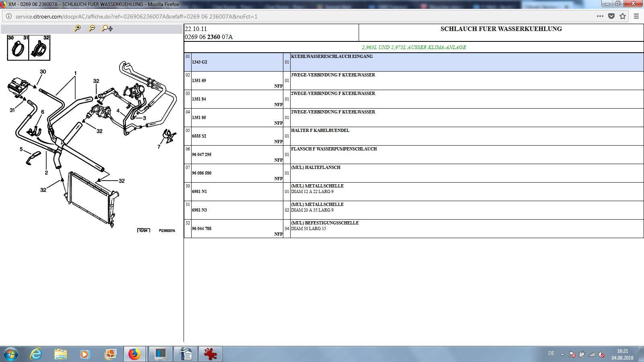The image size is (644, 362).
Task: Click the red puzzle-piece taskbar icon
Action: [210, 354]
